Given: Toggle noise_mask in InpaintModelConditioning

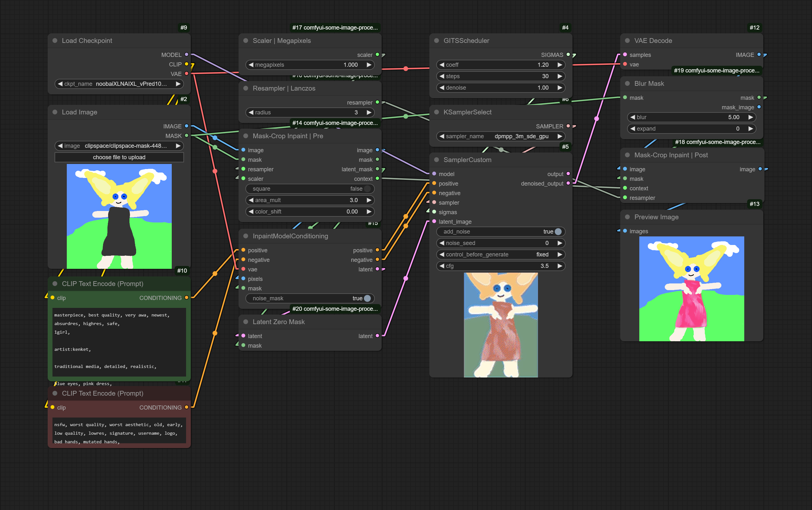Looking at the screenshot, I should [310, 298].
